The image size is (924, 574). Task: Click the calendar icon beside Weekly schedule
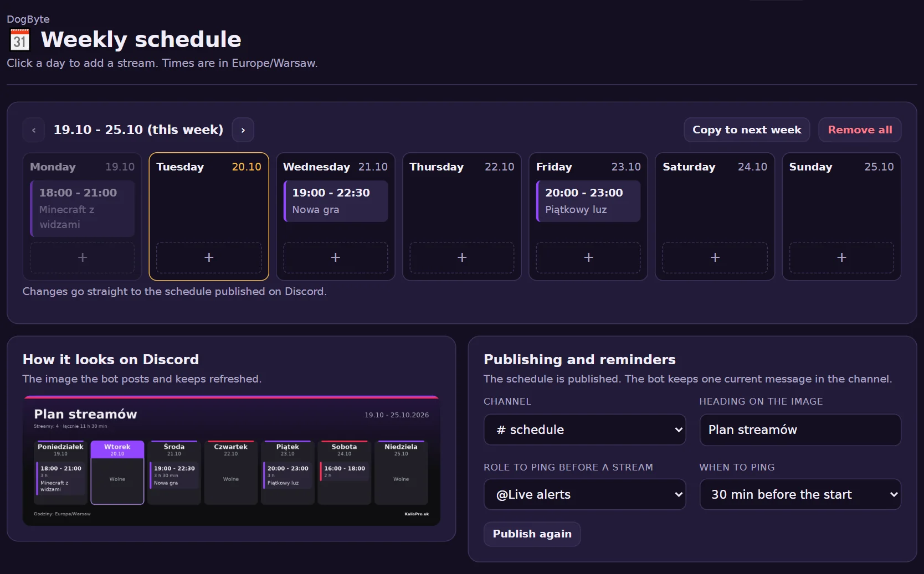point(20,40)
